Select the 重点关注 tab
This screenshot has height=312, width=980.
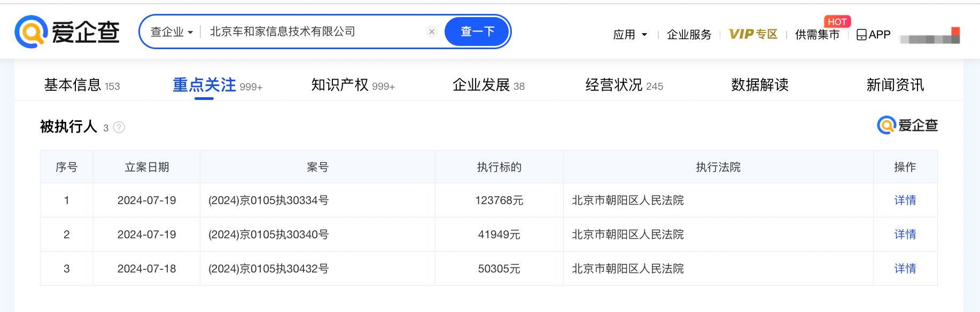217,85
